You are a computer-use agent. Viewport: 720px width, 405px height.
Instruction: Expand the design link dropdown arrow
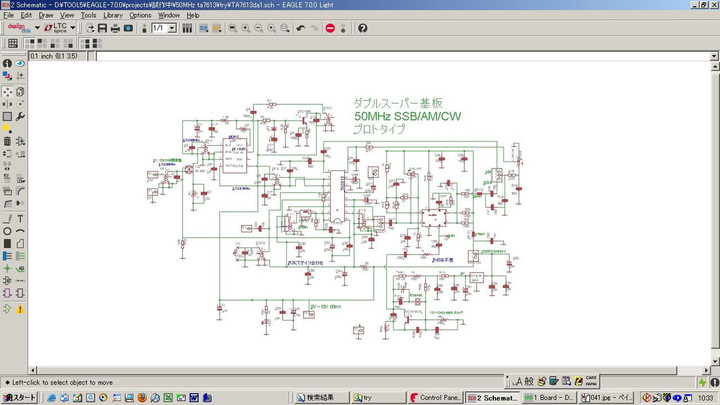click(37, 28)
